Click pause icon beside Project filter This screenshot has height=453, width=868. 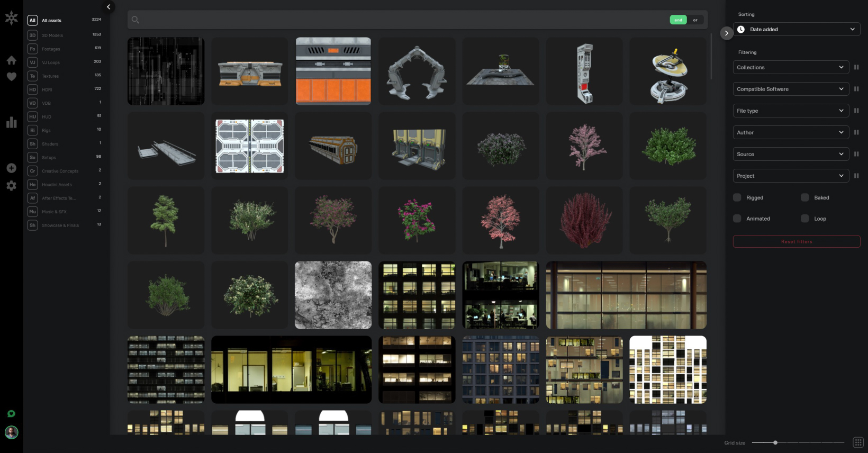(x=856, y=176)
